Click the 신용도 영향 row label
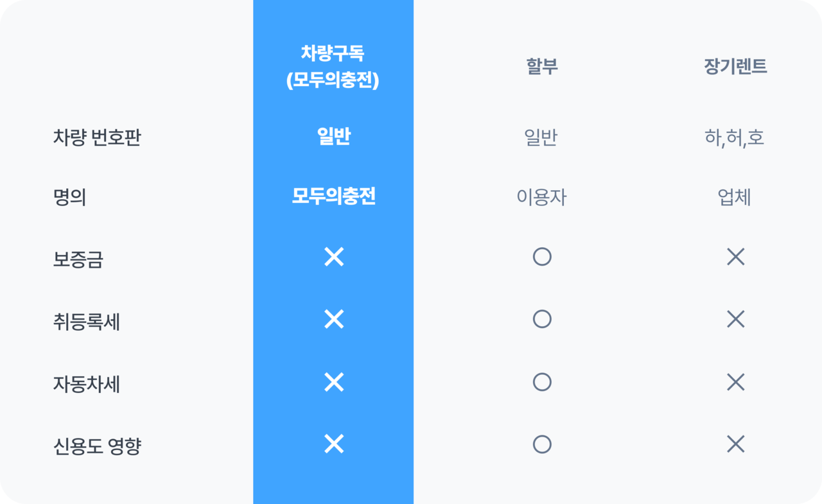 click(97, 446)
